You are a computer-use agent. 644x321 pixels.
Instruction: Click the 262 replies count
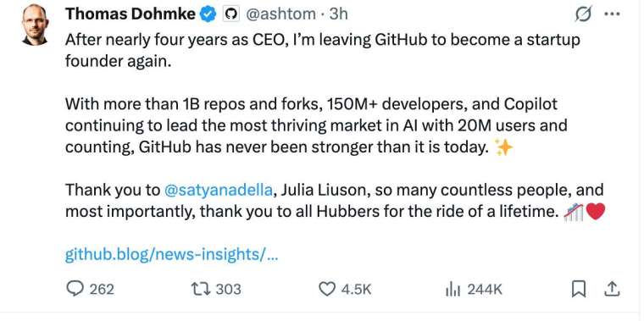click(x=102, y=290)
